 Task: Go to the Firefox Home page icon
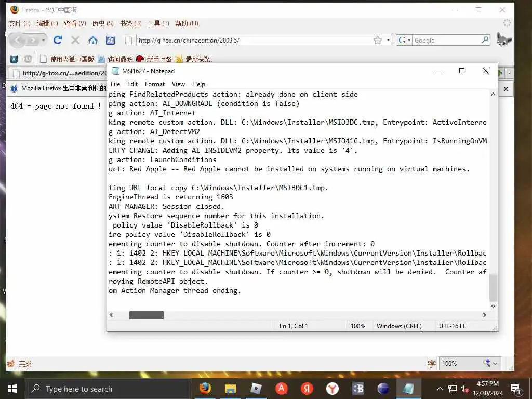pos(93,41)
